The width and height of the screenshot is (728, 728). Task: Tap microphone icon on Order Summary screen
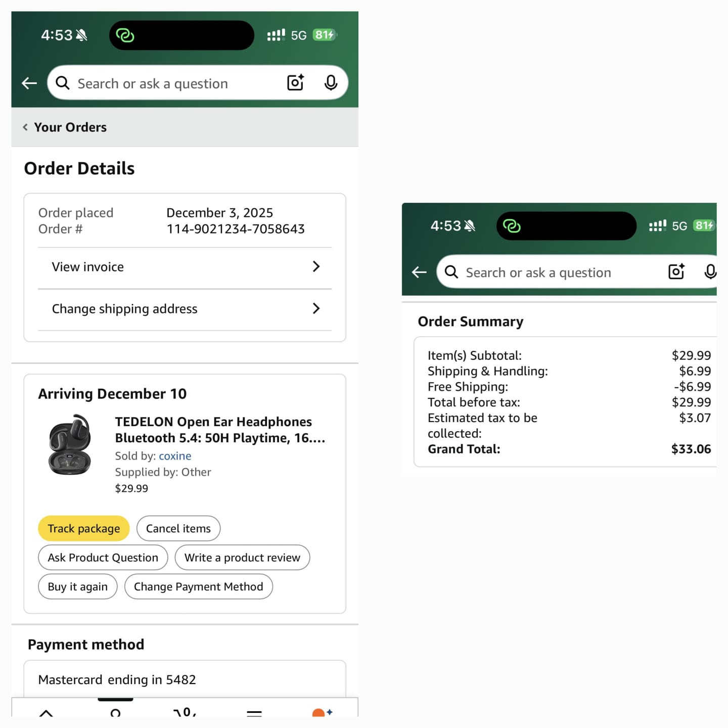point(710,272)
